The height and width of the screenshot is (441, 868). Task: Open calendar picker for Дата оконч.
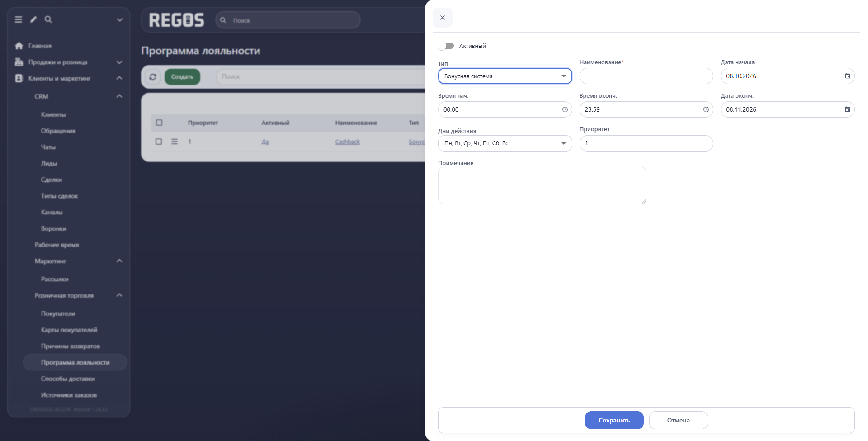[x=848, y=109]
